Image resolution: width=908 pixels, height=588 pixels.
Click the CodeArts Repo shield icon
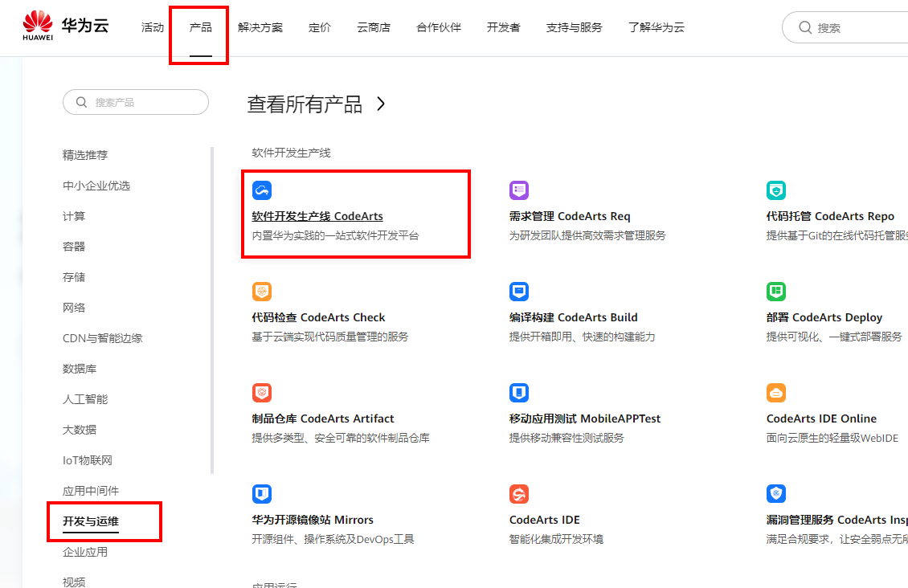click(776, 190)
